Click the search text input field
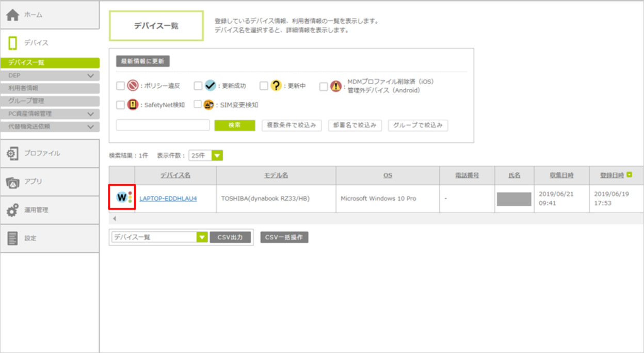Image resolution: width=644 pixels, height=353 pixels. [163, 125]
